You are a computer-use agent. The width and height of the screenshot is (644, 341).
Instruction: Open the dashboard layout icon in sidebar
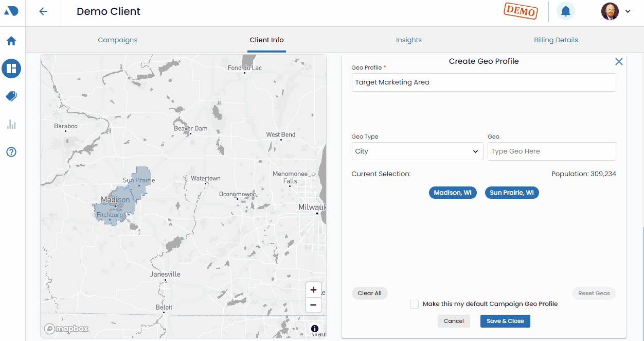(x=11, y=69)
